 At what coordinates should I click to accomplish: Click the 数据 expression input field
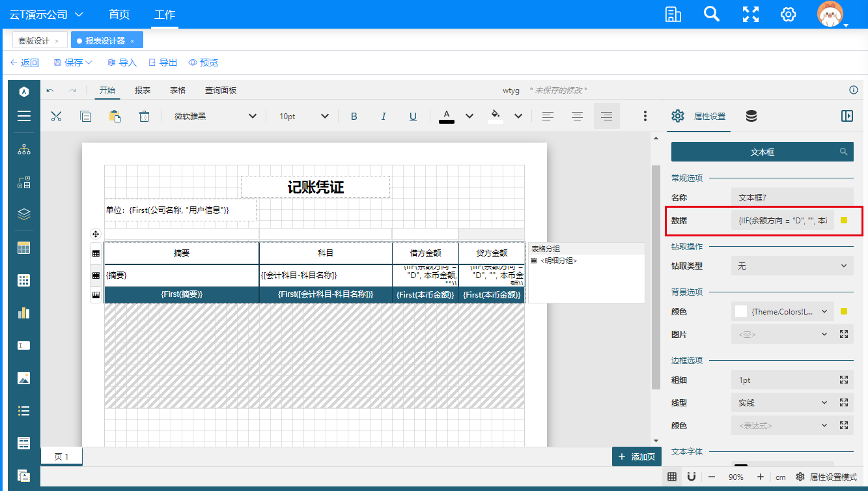point(783,220)
